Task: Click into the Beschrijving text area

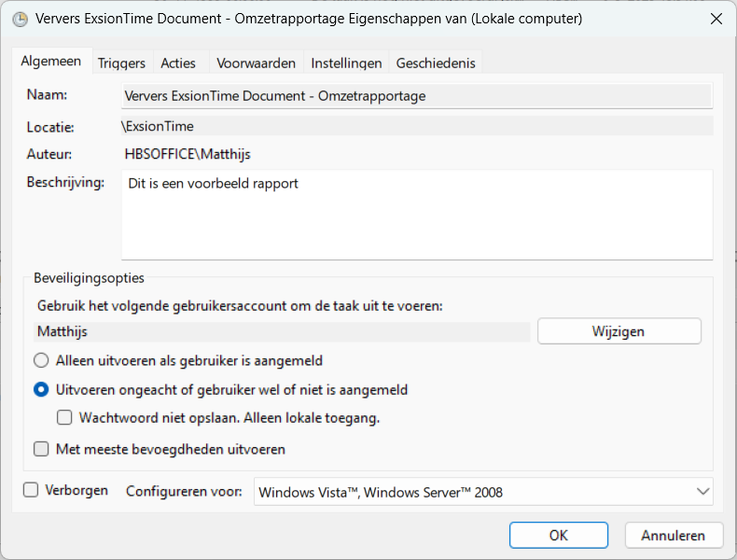Action: point(417,215)
